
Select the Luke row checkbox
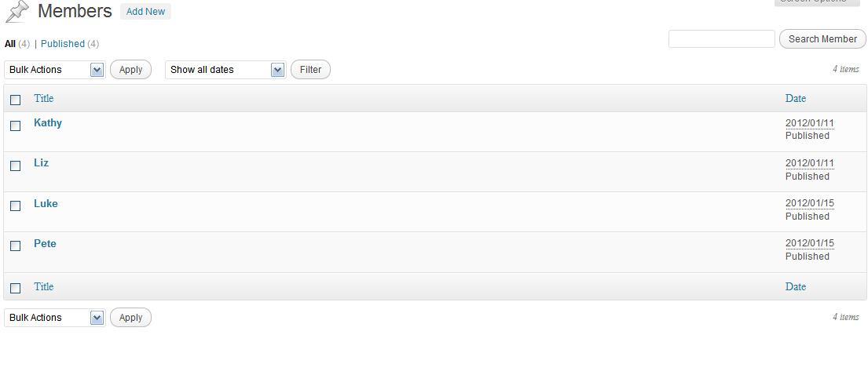[16, 206]
